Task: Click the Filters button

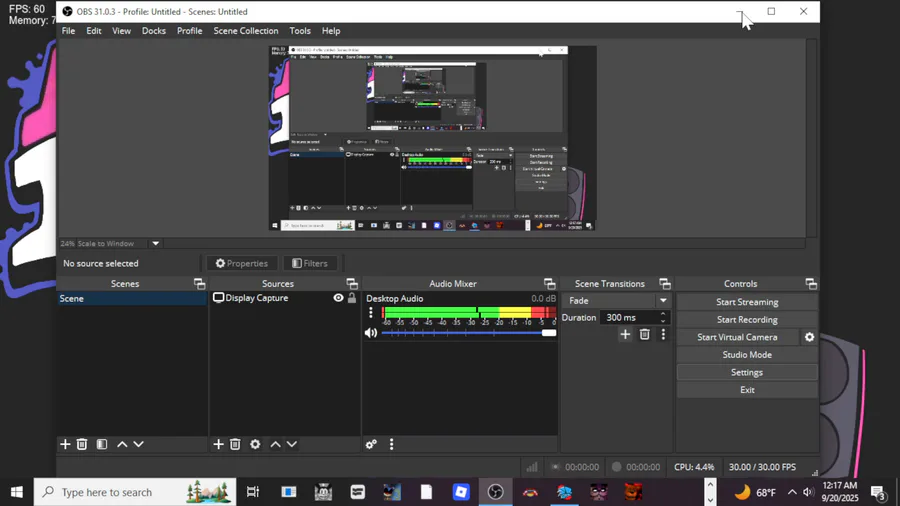Action: [x=310, y=263]
